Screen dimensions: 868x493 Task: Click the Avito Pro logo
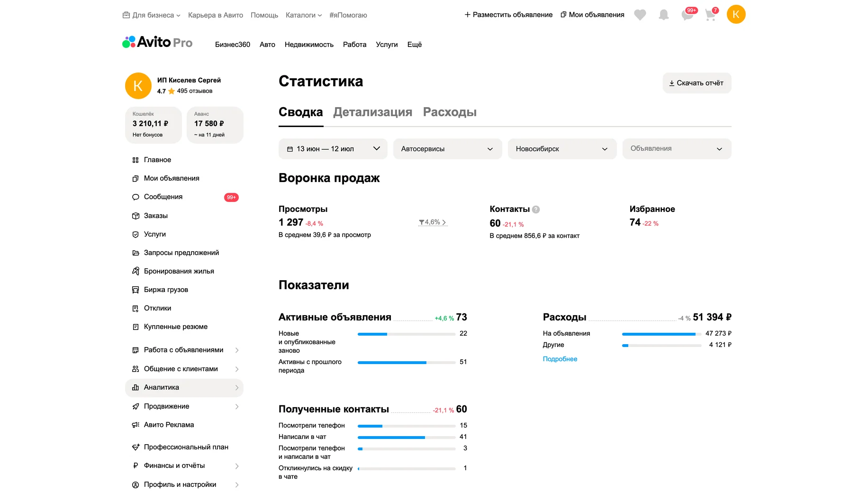[x=157, y=42]
